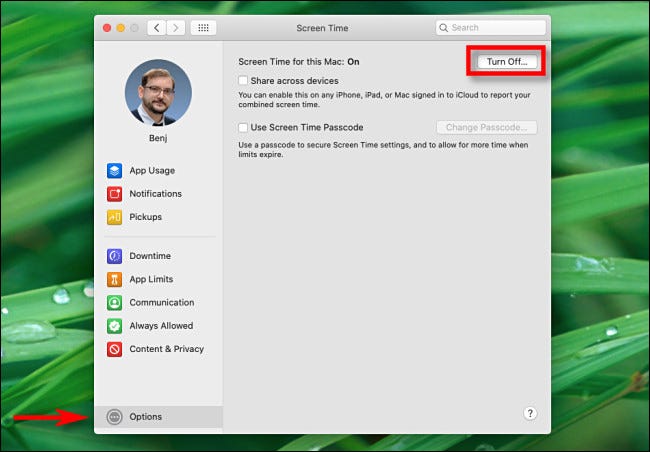Click the yellow Pickups icon
This screenshot has height=452, width=650.
click(x=114, y=217)
